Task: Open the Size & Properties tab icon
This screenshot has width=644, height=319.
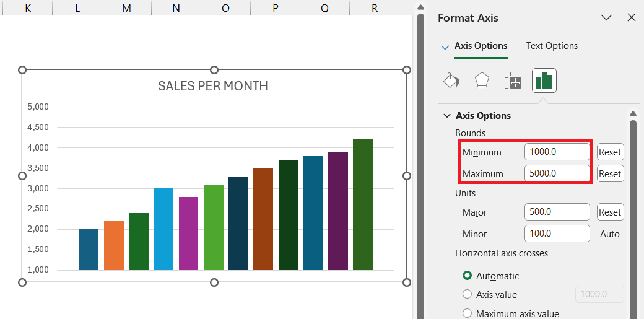Action: (x=513, y=81)
